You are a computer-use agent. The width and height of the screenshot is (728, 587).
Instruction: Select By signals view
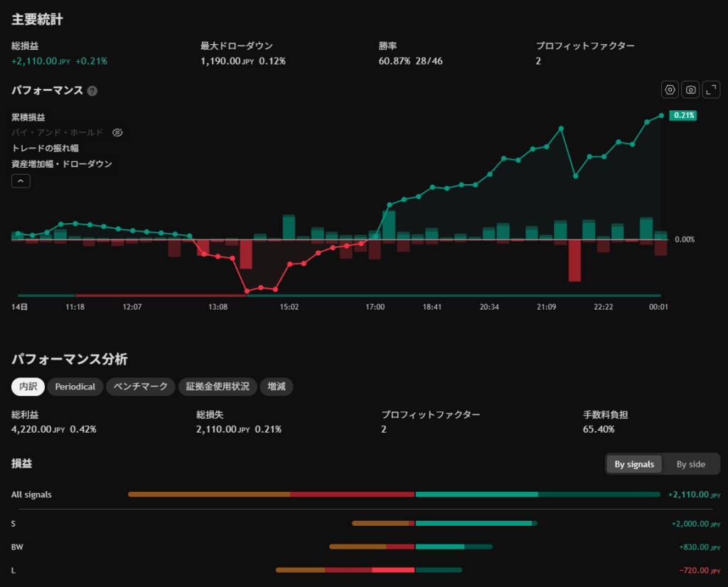pos(634,464)
